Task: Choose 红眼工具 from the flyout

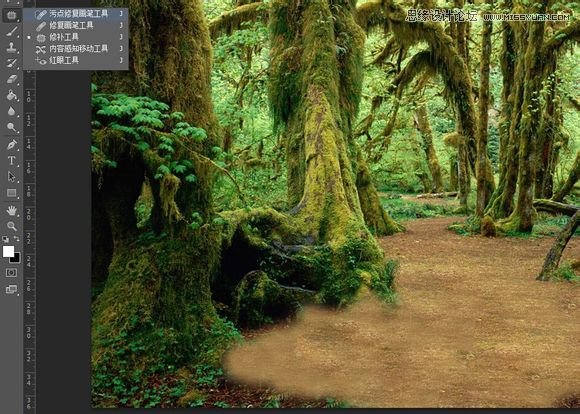Action: pyautogui.click(x=76, y=60)
